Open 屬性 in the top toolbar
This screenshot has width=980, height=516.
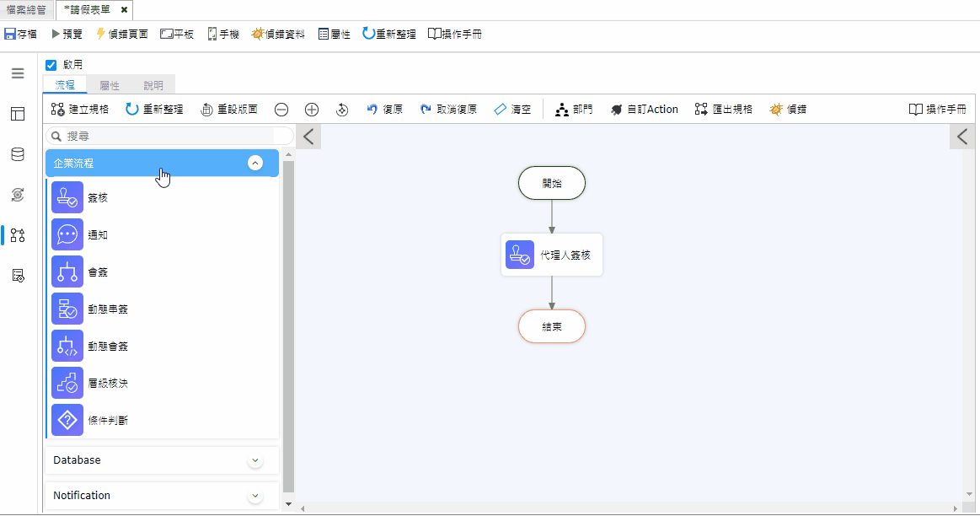coord(334,34)
